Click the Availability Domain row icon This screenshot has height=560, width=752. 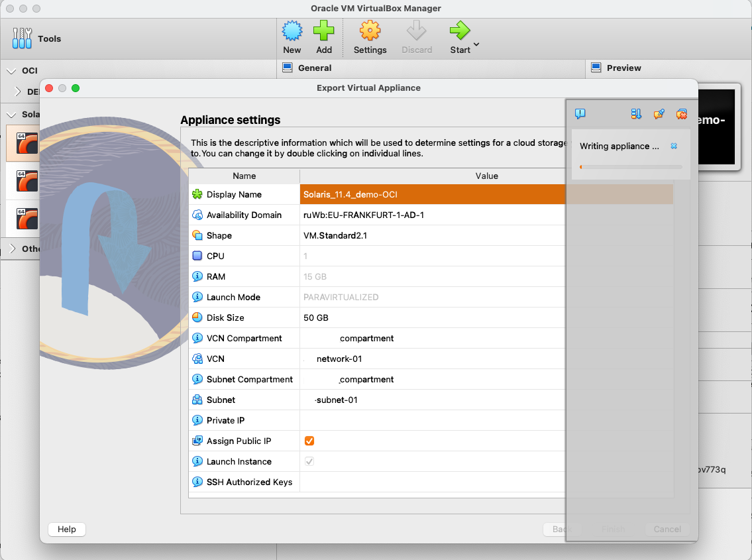[197, 215]
